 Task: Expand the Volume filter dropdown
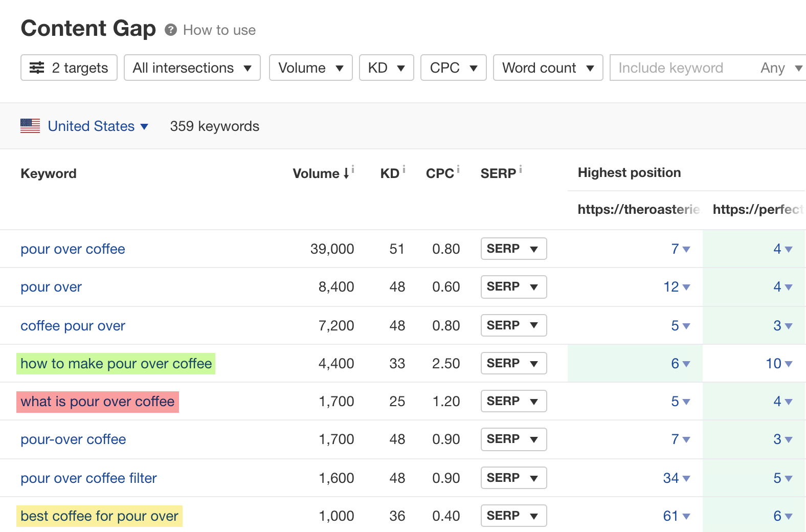[x=310, y=68]
